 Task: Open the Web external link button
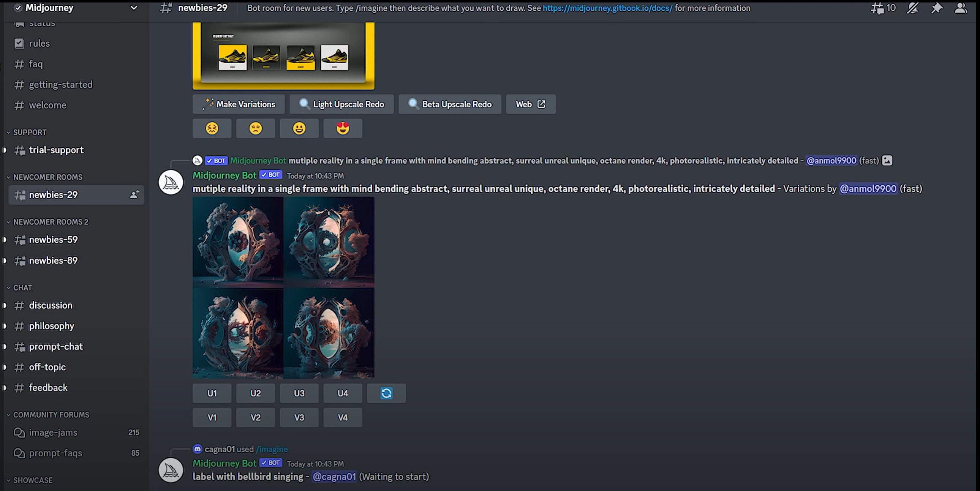point(531,104)
